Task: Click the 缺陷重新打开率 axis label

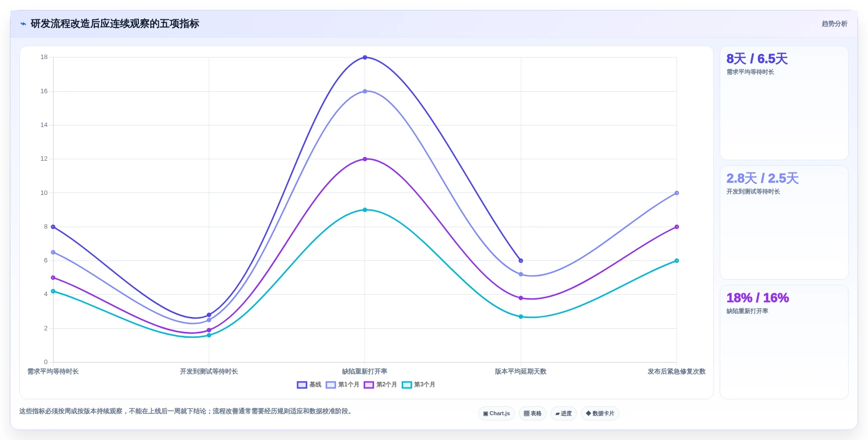Action: (x=365, y=372)
